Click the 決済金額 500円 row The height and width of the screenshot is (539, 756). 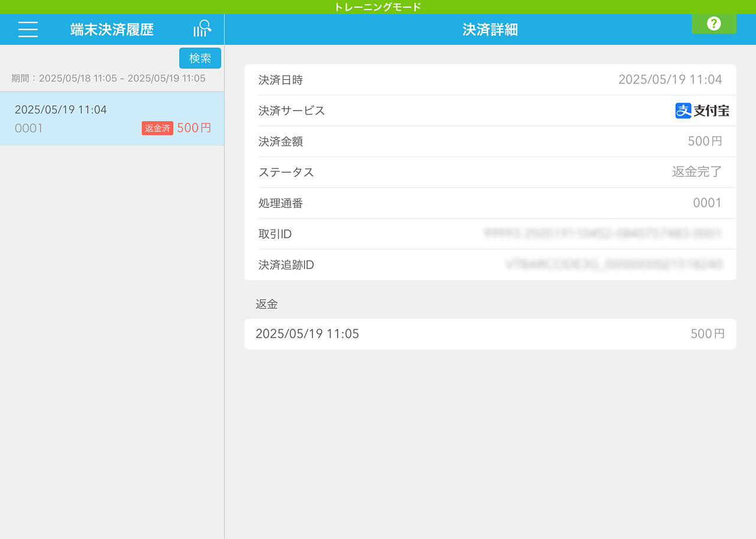pos(490,141)
